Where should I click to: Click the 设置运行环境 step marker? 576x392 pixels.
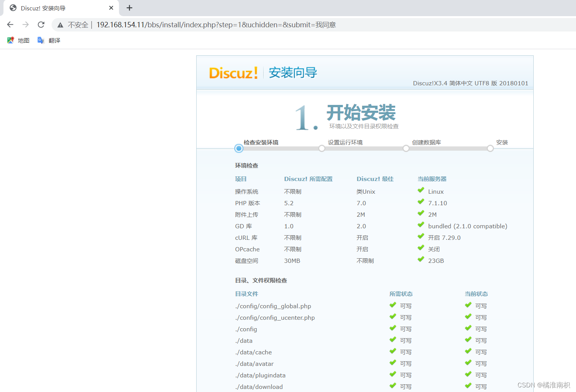[x=322, y=148]
